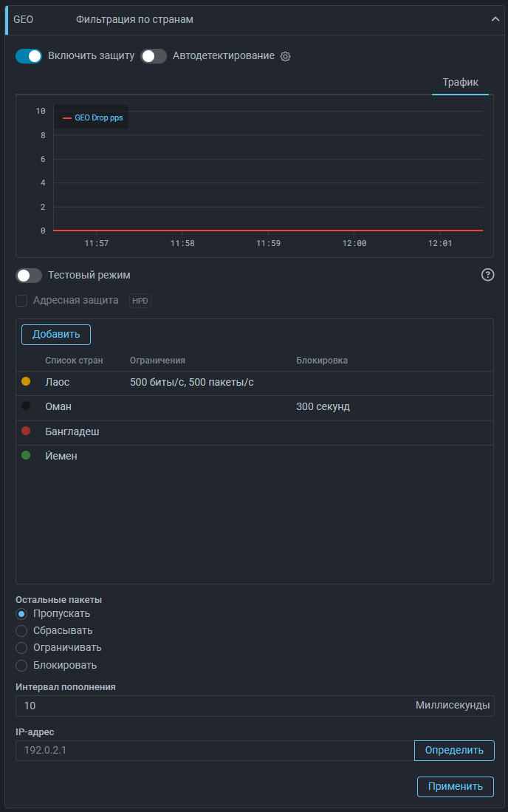Click the GEO Drop pps legend marker

(x=67, y=117)
